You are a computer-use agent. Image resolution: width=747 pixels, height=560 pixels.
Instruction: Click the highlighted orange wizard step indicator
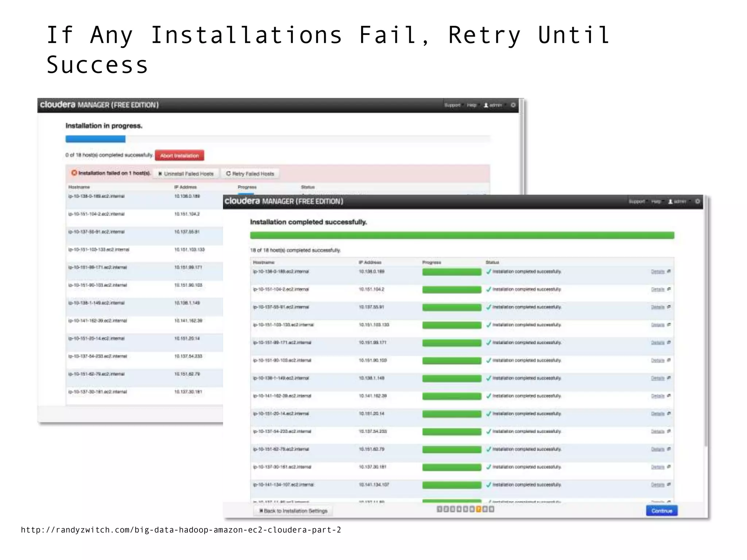click(479, 509)
